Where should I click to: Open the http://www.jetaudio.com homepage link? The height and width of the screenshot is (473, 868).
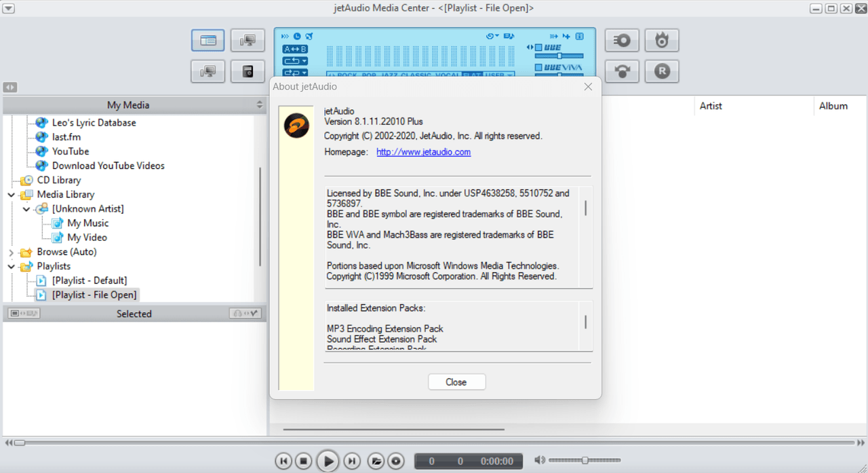(423, 152)
